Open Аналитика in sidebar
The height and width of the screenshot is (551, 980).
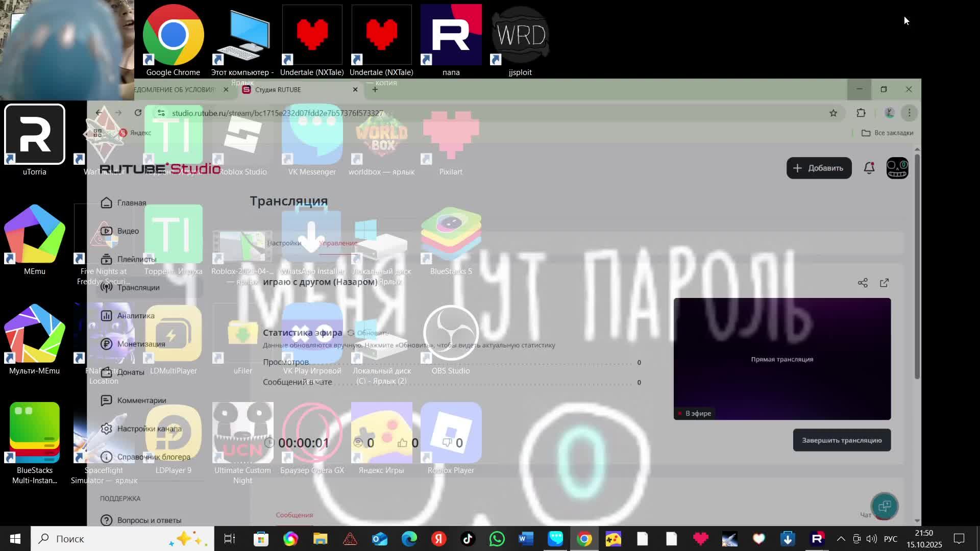pos(135,316)
